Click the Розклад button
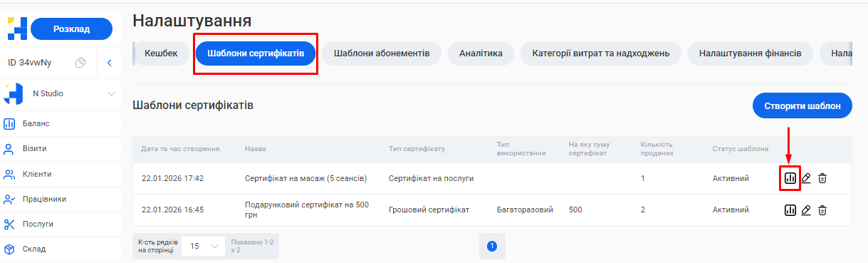 (x=72, y=29)
